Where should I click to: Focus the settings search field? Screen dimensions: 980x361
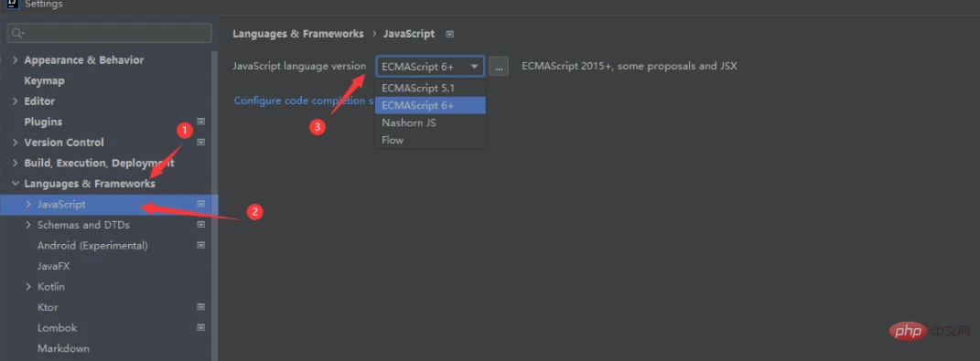pyautogui.click(x=110, y=33)
